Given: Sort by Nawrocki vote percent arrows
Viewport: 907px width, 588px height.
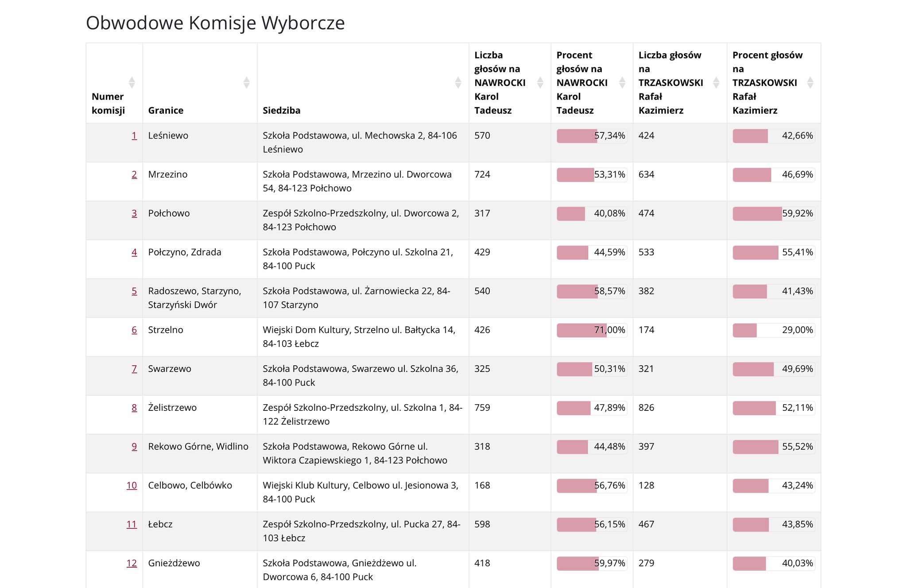Looking at the screenshot, I should pyautogui.click(x=622, y=82).
